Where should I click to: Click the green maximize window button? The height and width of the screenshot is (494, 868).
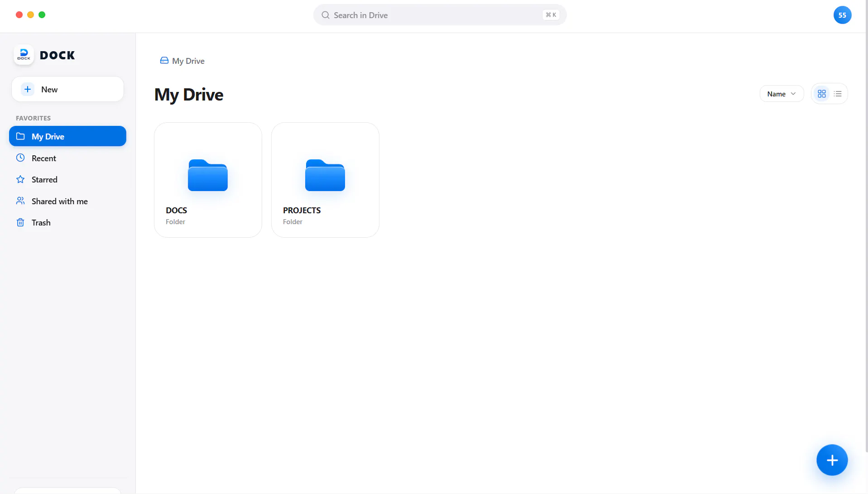(x=42, y=15)
